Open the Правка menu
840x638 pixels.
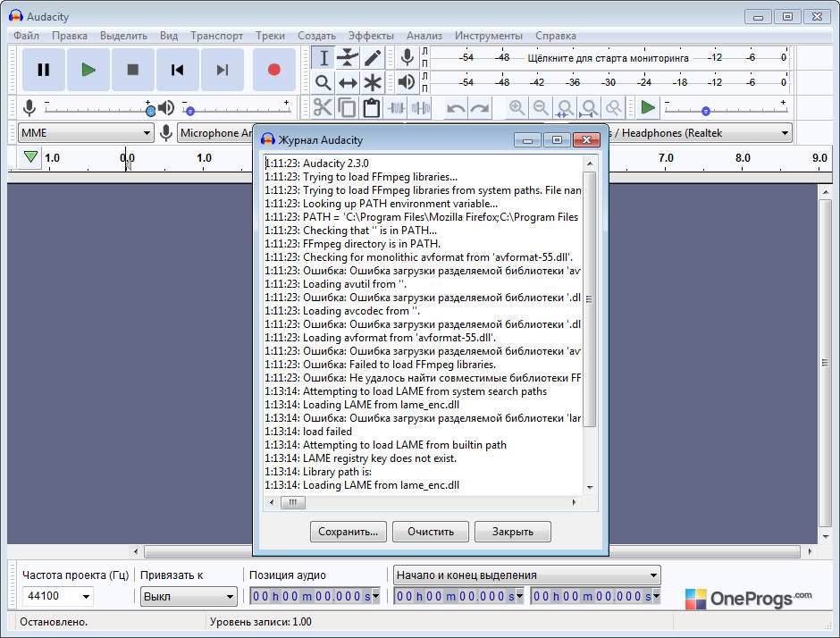[70, 36]
